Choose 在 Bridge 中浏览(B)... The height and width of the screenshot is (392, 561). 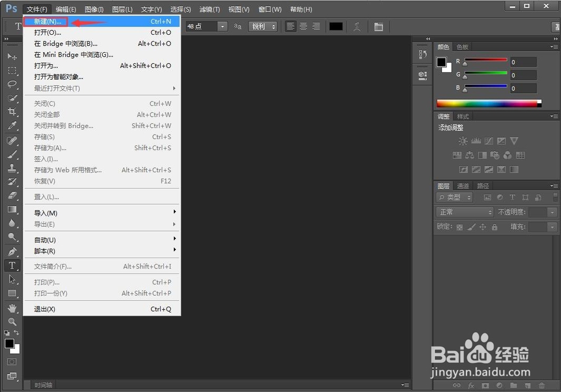[x=102, y=44]
